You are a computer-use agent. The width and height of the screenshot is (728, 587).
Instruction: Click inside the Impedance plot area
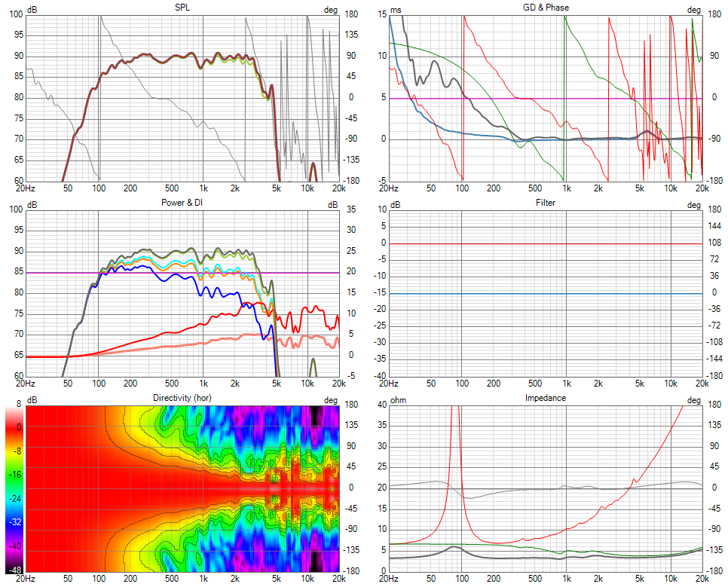tap(546, 488)
